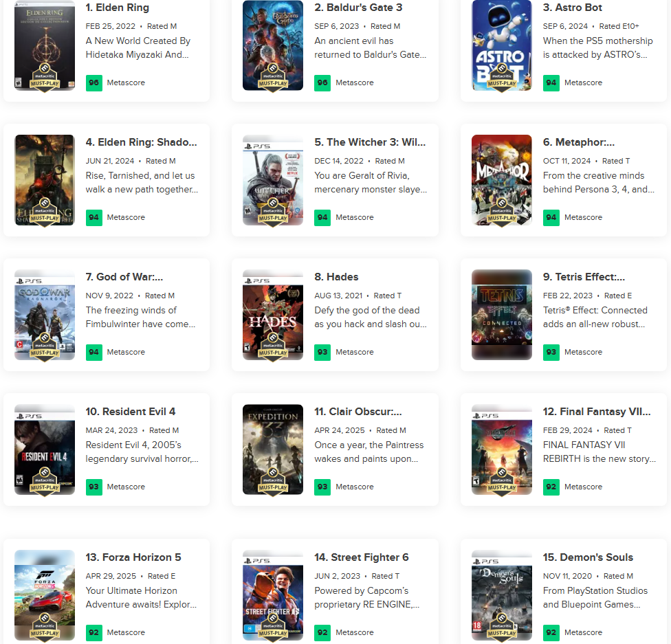Click the 'Rated E10+' text on Astro Bot
This screenshot has height=644, width=671.
click(619, 26)
